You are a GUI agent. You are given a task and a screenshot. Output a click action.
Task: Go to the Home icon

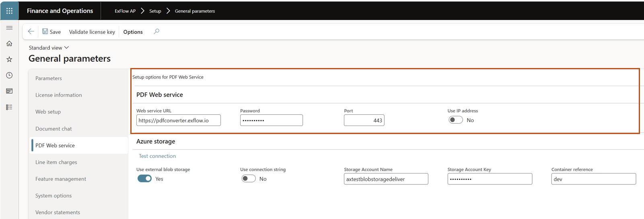click(x=9, y=43)
